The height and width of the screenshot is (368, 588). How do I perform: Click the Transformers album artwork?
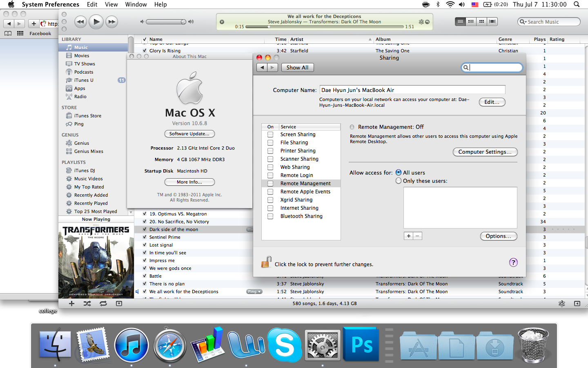(x=96, y=261)
